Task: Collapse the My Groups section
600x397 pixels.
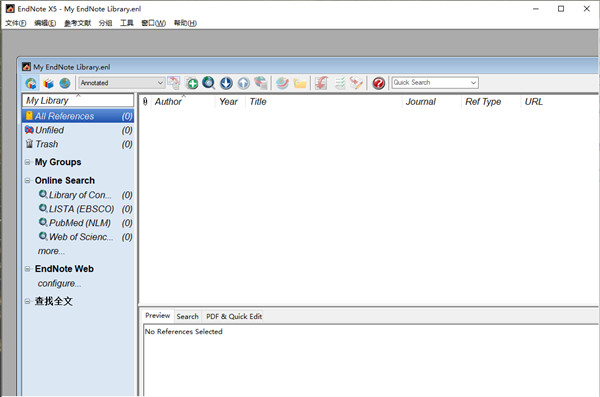Action: 28,162
